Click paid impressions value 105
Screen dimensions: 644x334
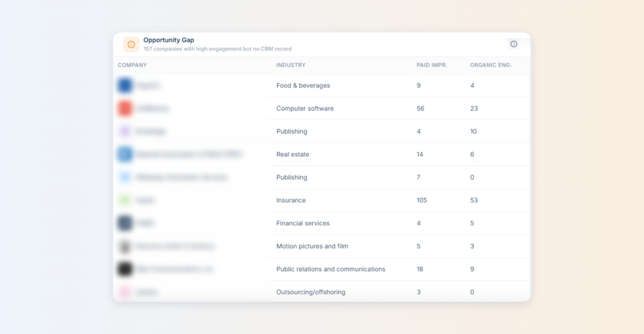[x=422, y=200]
